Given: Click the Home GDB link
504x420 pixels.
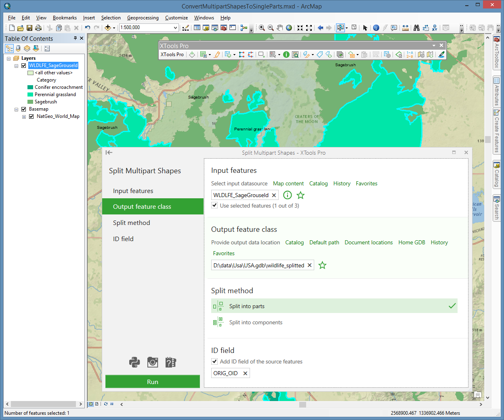Looking at the screenshot, I should click(x=412, y=242).
